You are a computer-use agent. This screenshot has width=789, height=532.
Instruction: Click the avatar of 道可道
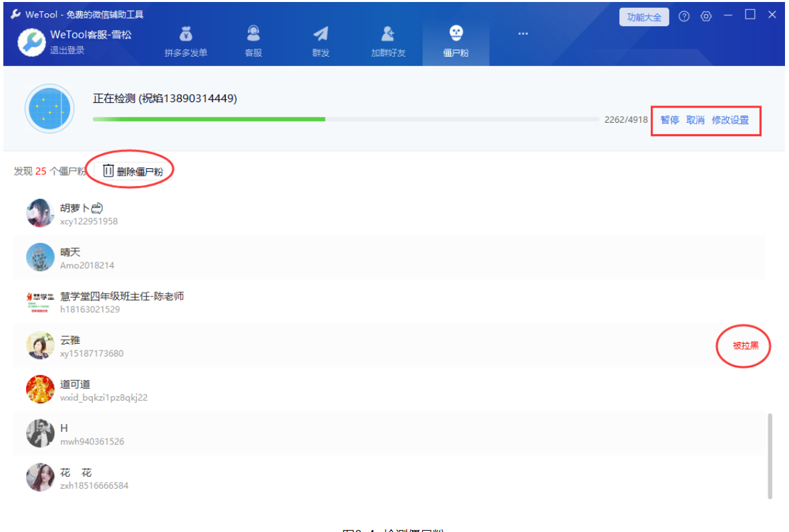(x=40, y=389)
